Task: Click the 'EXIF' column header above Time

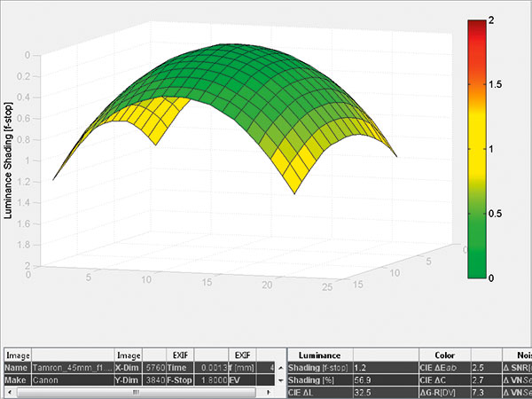Action: 180,356
